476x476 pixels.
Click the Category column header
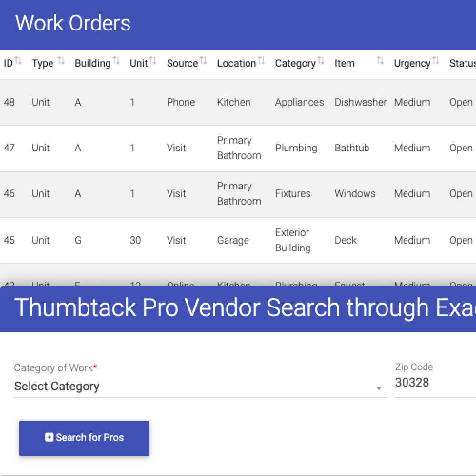296,63
